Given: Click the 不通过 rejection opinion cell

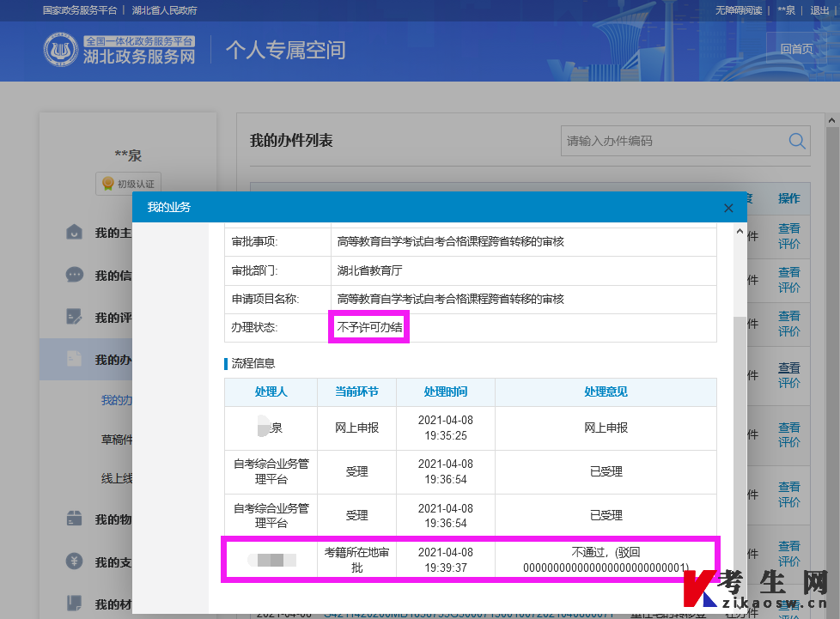Looking at the screenshot, I should click(606, 560).
